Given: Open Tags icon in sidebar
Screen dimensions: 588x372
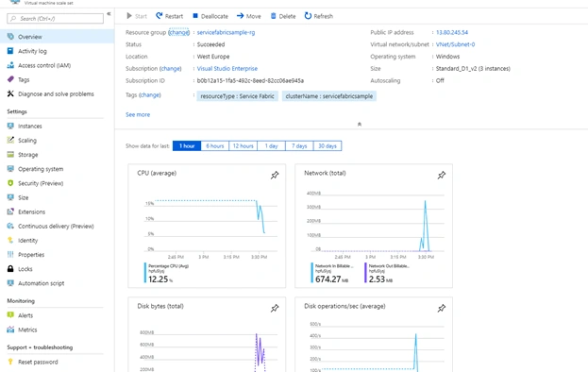Looking at the screenshot, I should 10,79.
